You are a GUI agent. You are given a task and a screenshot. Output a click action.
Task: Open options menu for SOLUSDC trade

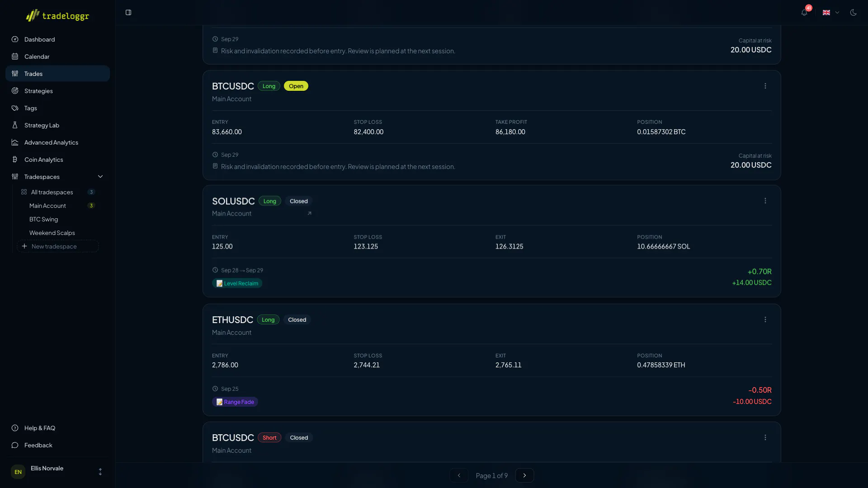tap(765, 201)
